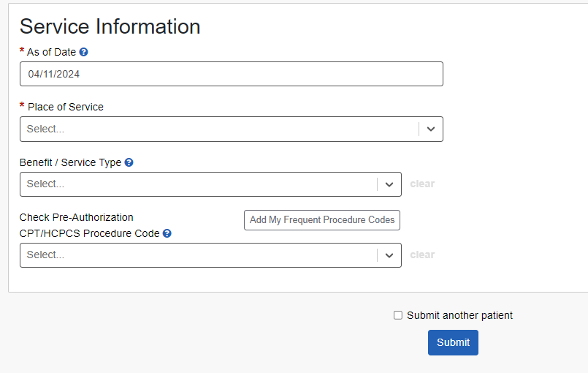This screenshot has width=588, height=373.
Task: Focus the Benefit / Service Type select box
Action: 197,184
